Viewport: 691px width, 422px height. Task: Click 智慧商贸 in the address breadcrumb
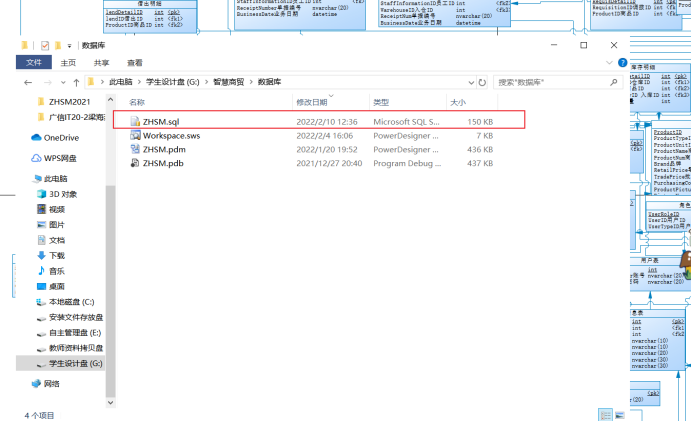coord(228,82)
